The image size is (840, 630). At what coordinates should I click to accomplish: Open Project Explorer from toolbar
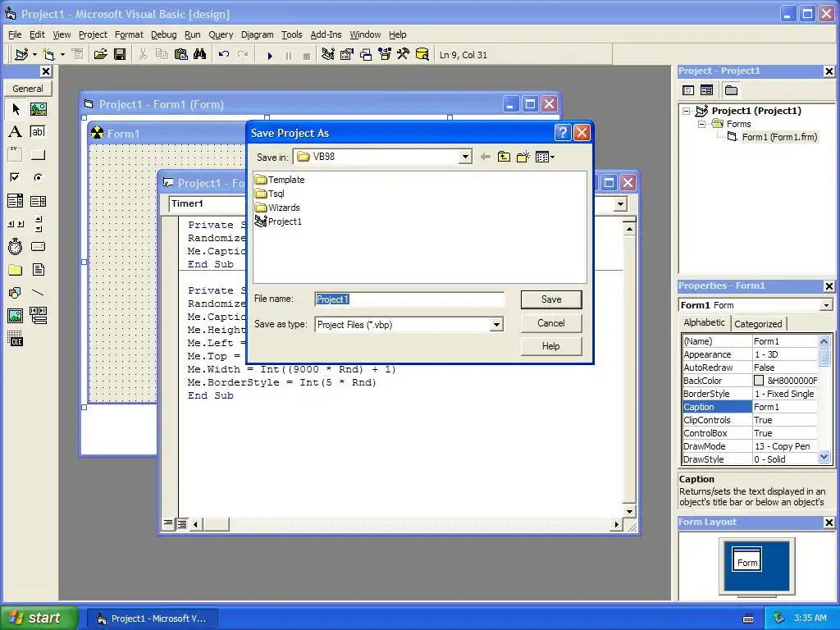coord(328,54)
